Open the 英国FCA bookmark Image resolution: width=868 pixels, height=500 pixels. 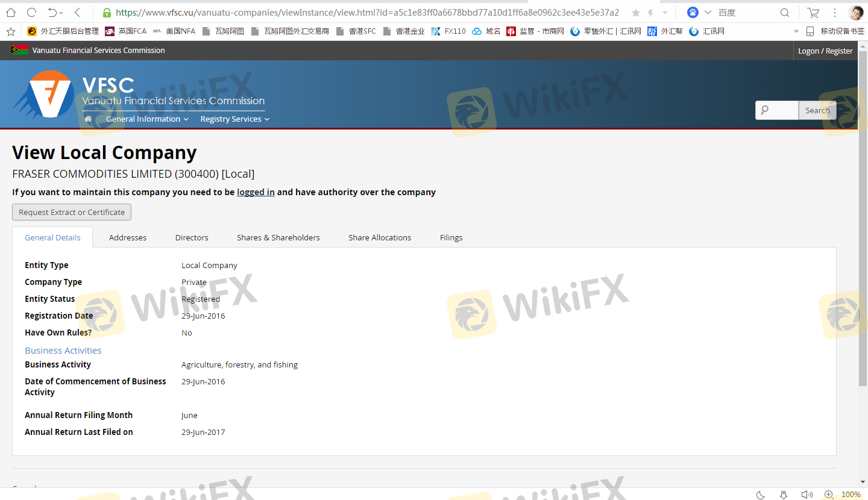click(x=125, y=31)
